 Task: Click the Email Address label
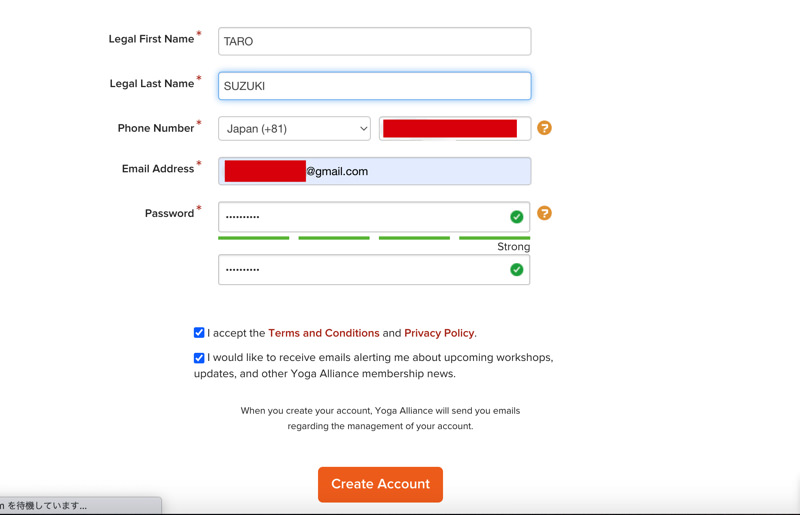coord(157,169)
